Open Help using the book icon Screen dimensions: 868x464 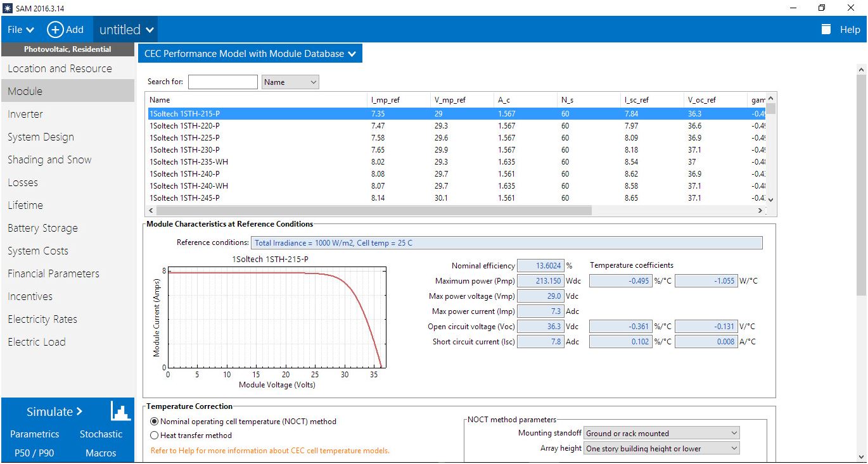pos(826,29)
